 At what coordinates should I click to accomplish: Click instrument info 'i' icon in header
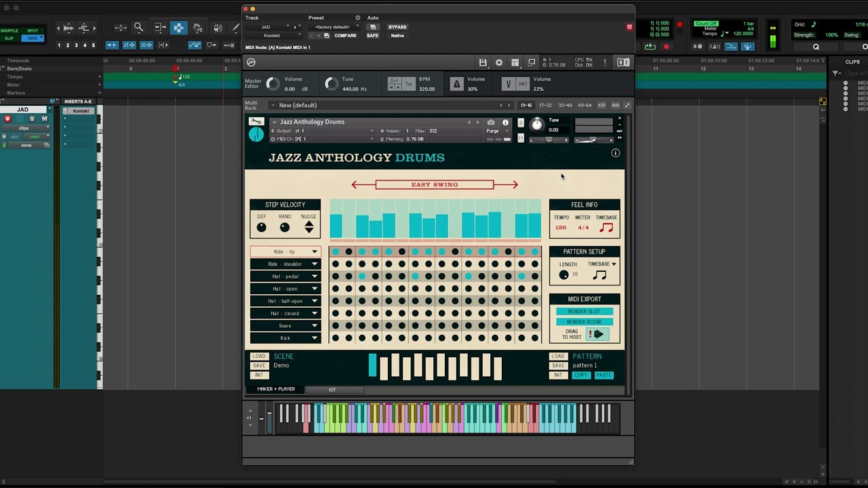(x=505, y=123)
